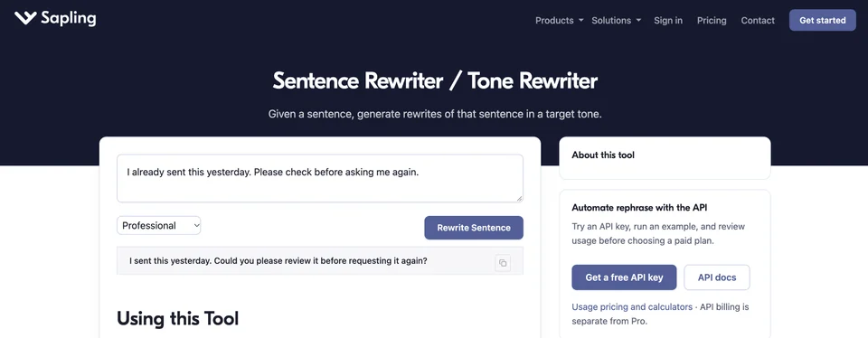Open the Solutions menu
This screenshot has height=338, width=868.
pos(616,21)
